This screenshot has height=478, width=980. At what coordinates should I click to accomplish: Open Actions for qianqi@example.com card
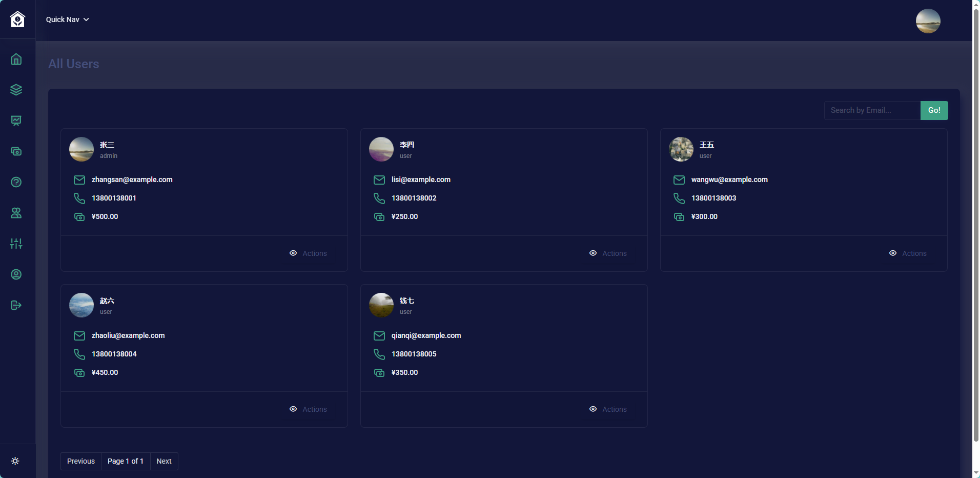608,409
